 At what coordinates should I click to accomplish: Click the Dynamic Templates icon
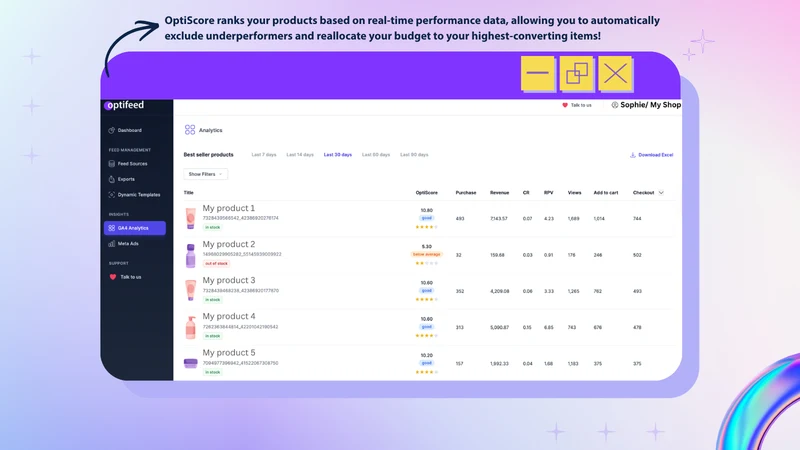pos(112,194)
